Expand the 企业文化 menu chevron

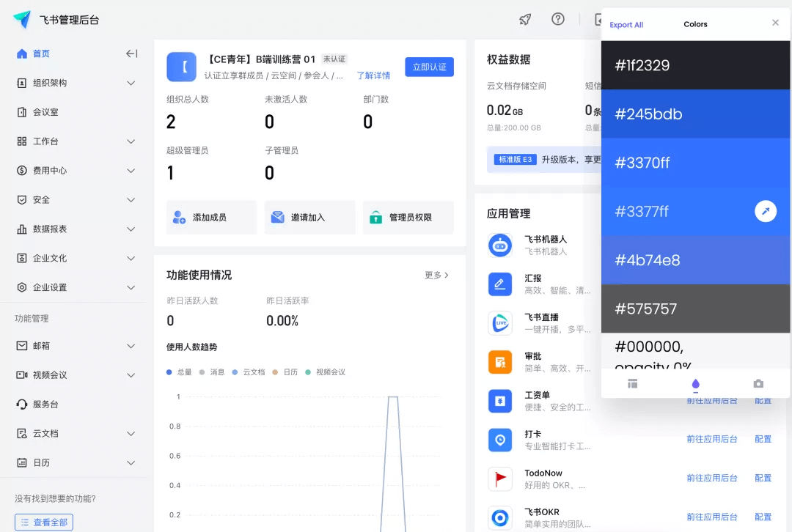[131, 259]
